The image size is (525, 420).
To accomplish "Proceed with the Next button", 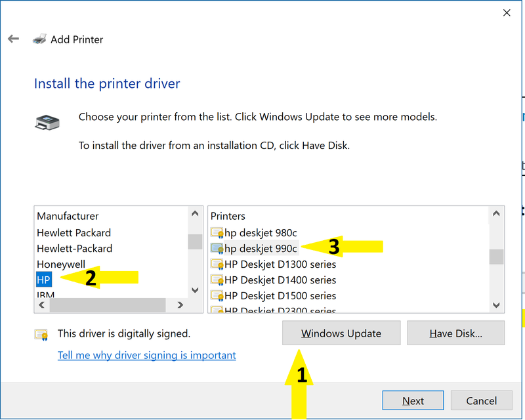I will click(413, 400).
